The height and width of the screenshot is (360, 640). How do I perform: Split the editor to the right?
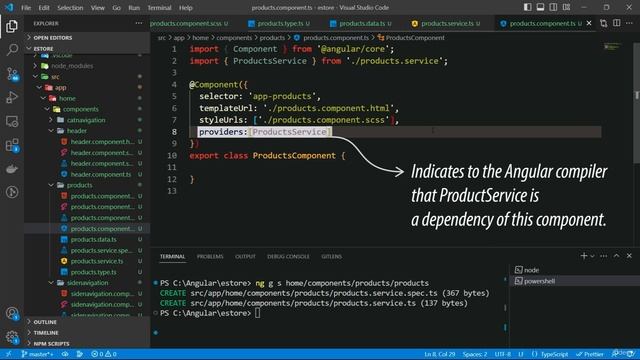point(617,23)
